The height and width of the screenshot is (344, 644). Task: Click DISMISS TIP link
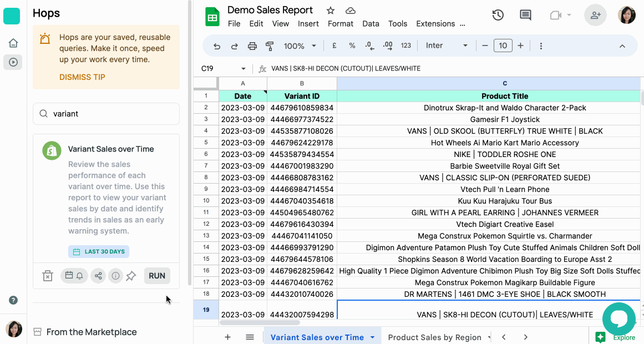point(82,77)
